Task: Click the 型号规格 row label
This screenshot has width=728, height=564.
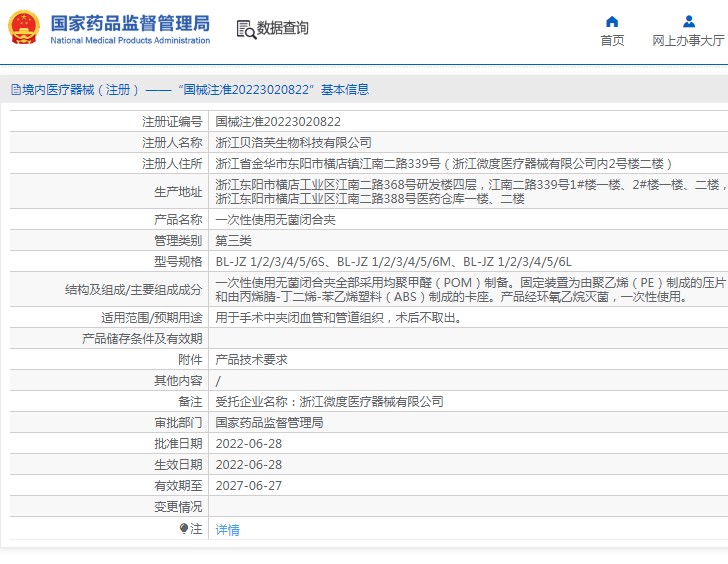Action: pos(178,262)
